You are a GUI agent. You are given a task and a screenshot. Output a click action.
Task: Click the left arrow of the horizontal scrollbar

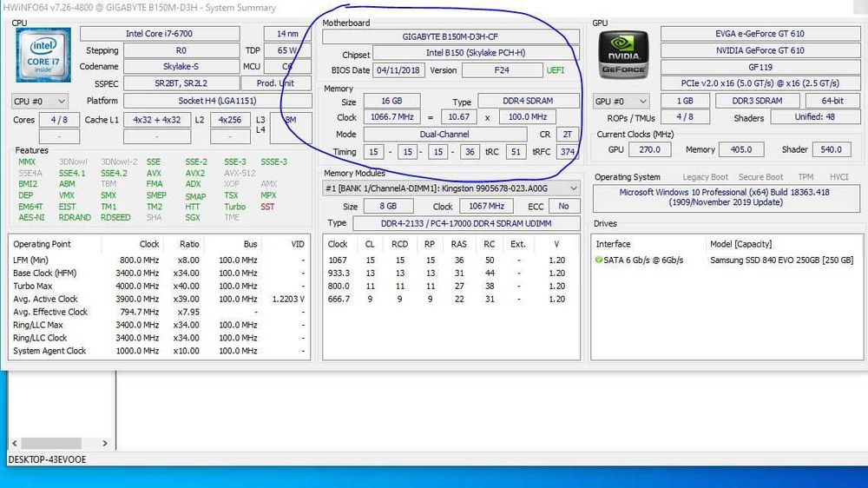[15, 443]
